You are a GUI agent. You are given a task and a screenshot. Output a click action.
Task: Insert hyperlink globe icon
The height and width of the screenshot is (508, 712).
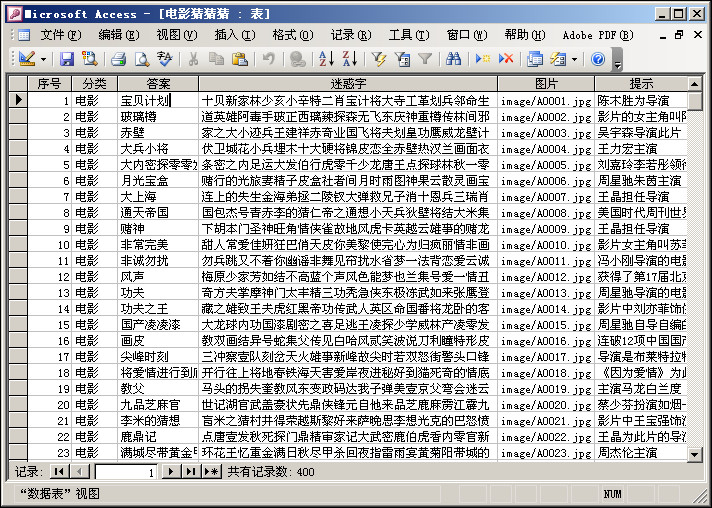pyautogui.click(x=297, y=59)
